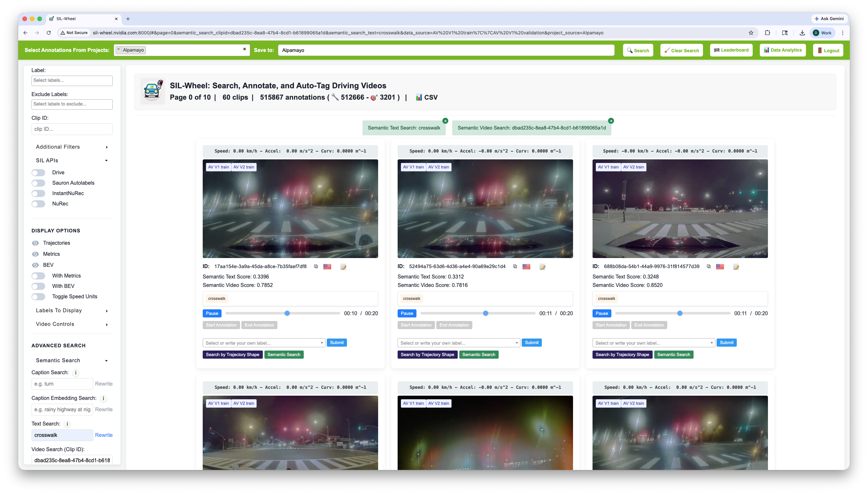
Task: Open the Exclude Labels dropdown
Action: pyautogui.click(x=71, y=104)
